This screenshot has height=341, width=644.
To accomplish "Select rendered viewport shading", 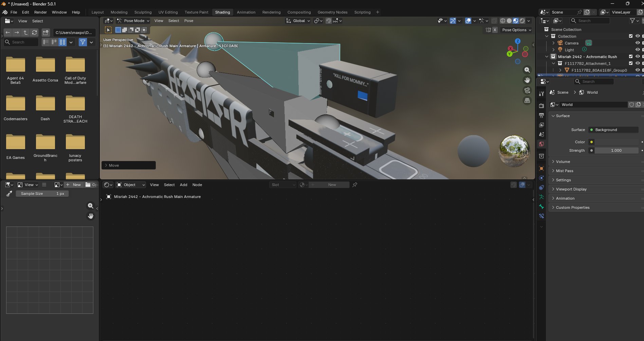I will coord(522,21).
